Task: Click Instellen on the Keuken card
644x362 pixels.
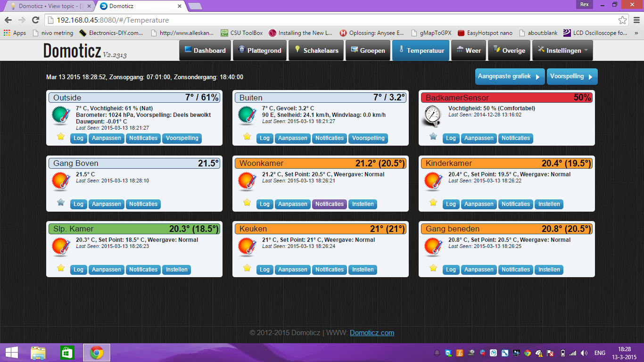Action: click(x=363, y=270)
